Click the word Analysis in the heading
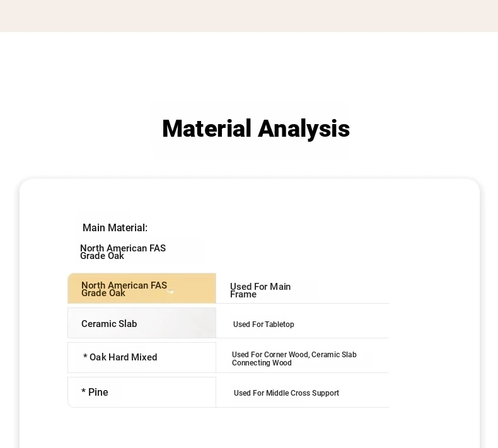 click(303, 129)
